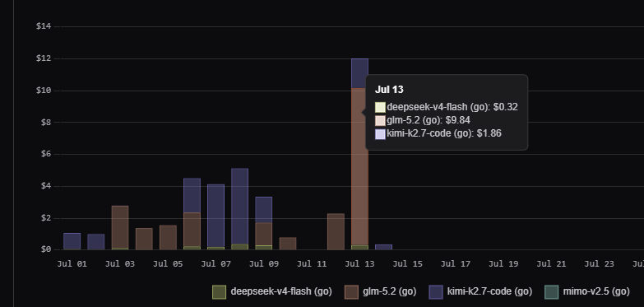This screenshot has width=644, height=307.
Task: Click the $12 y-axis label
Action: (44, 58)
